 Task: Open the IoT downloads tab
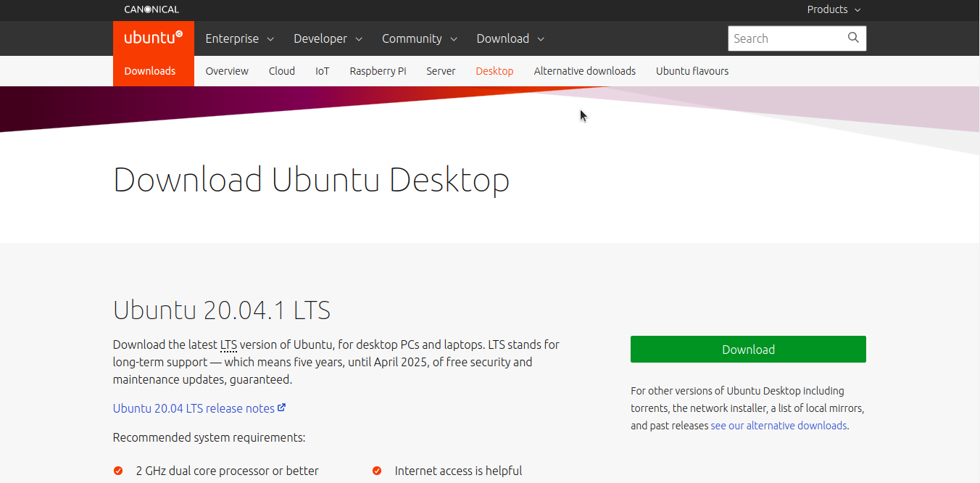tap(323, 71)
